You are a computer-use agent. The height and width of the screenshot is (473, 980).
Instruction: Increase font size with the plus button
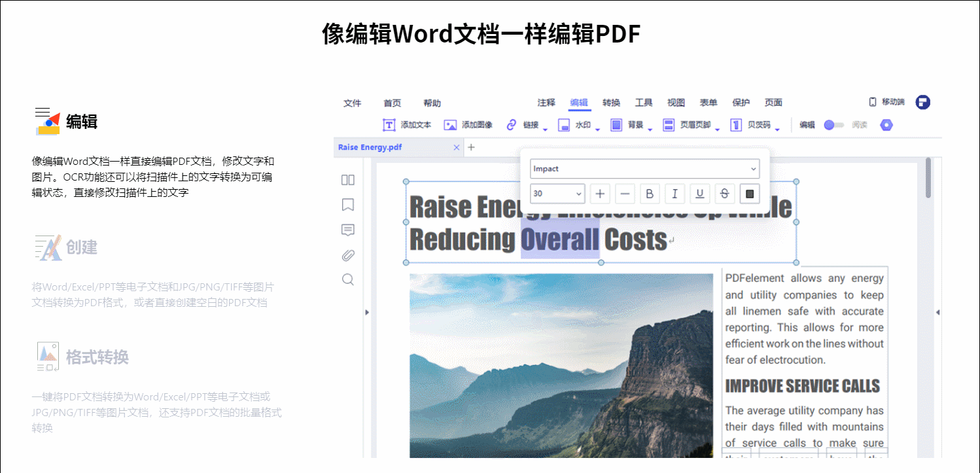coord(600,194)
